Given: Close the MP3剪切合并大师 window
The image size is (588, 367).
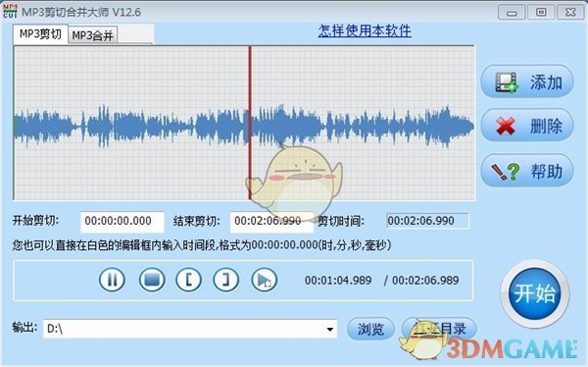Looking at the screenshot, I should [x=570, y=13].
